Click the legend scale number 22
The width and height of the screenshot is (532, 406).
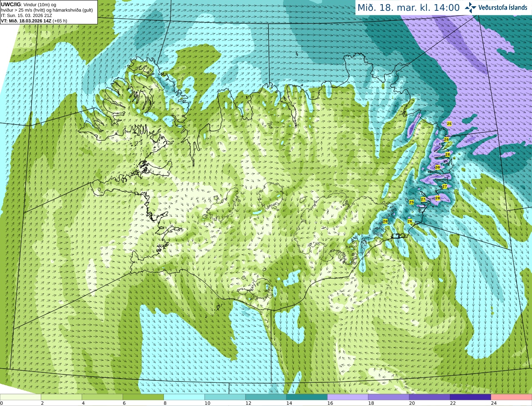[x=453, y=403]
